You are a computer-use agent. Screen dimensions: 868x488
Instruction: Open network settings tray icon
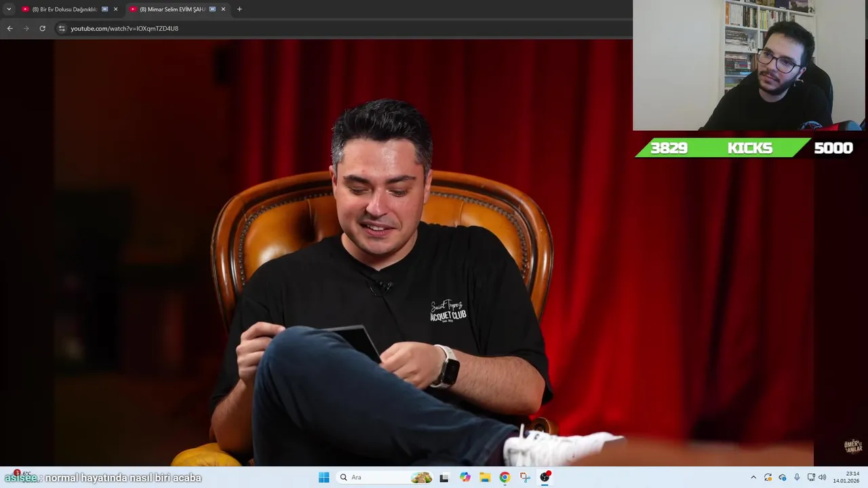pos(811,477)
